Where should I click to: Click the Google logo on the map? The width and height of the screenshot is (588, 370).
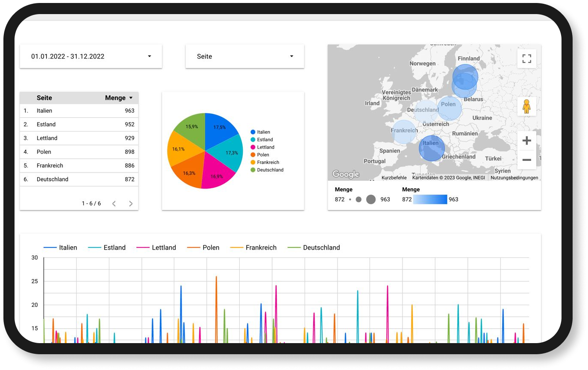(x=346, y=174)
